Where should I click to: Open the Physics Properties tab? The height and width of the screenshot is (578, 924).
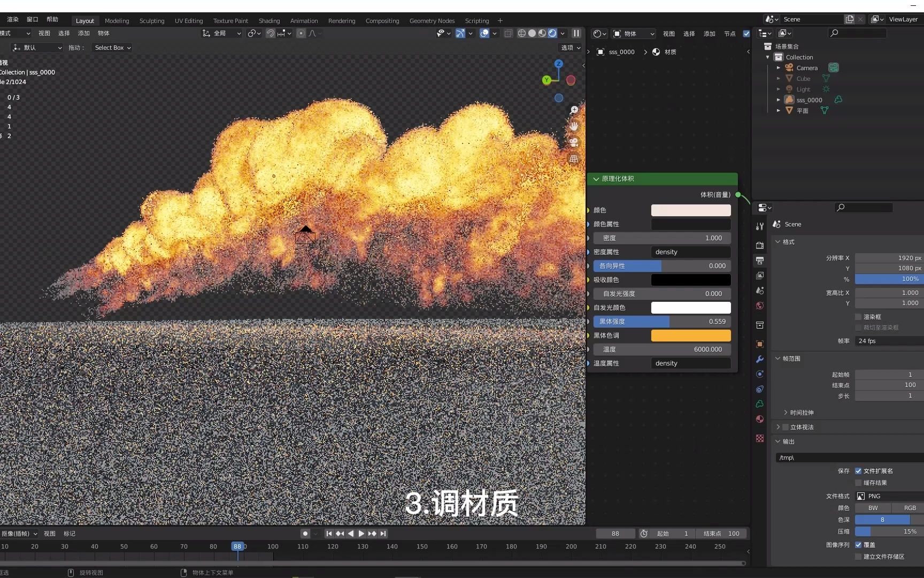[x=760, y=389]
